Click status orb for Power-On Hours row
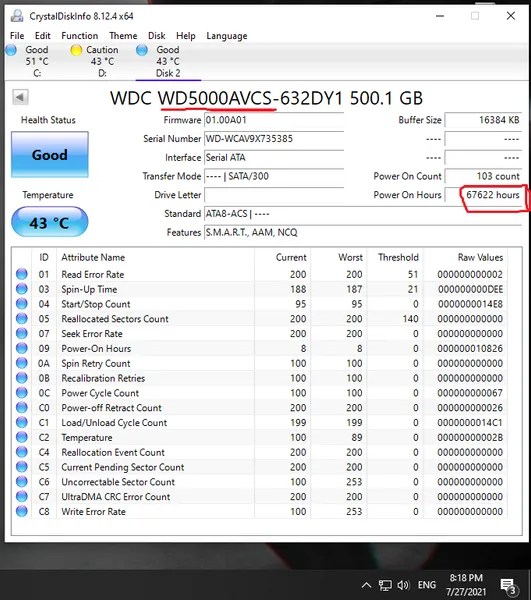 (x=22, y=348)
